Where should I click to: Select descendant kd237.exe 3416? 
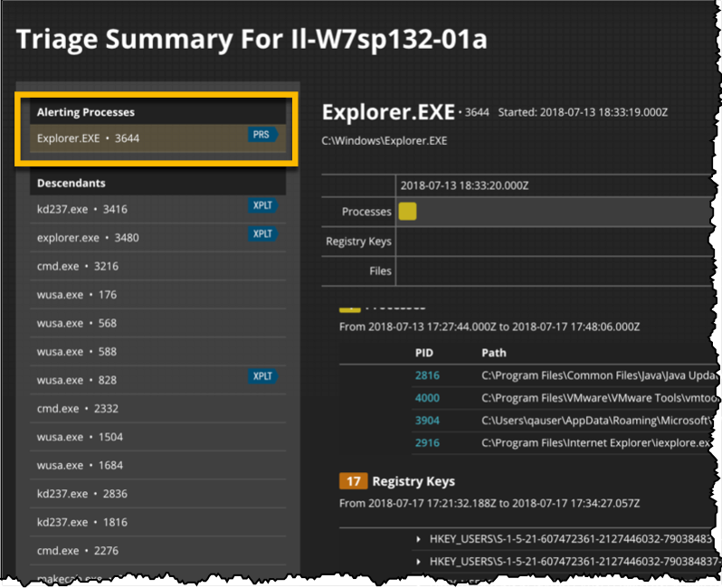157,209
